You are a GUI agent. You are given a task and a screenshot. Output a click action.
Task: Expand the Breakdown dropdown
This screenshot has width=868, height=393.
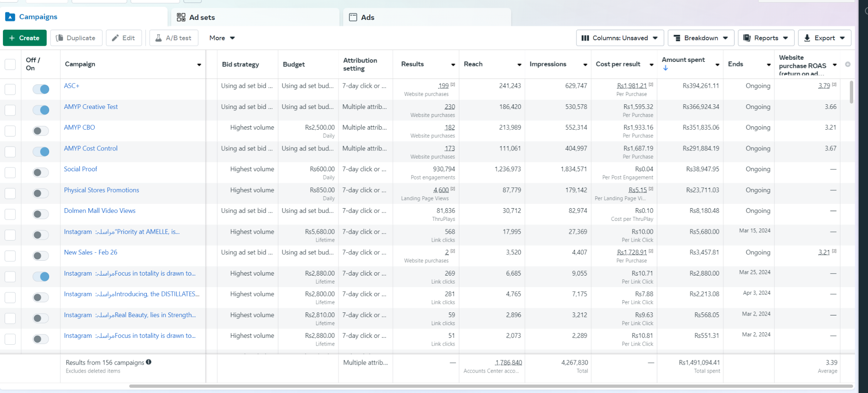click(x=701, y=38)
